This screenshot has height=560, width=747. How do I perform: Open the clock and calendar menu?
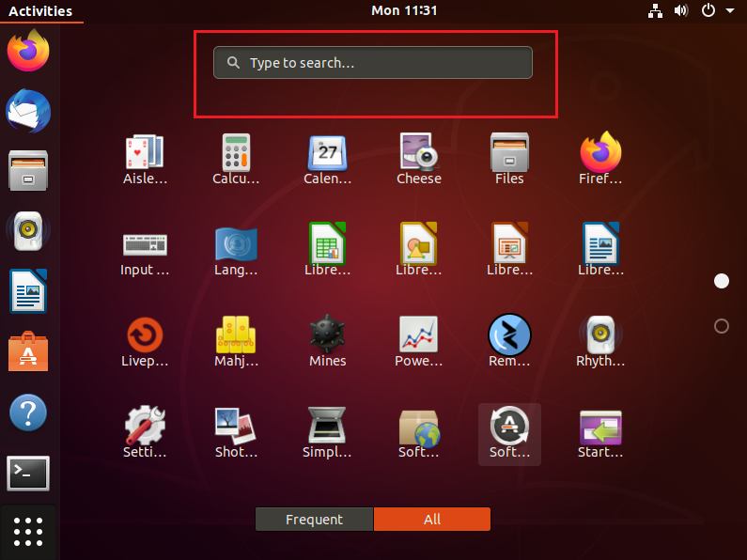tap(404, 11)
